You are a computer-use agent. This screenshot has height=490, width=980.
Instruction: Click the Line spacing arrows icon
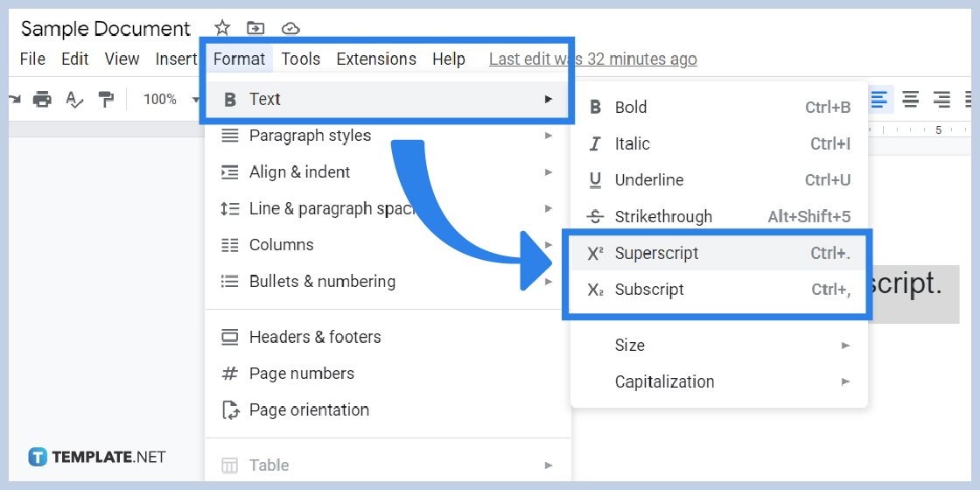click(x=230, y=208)
